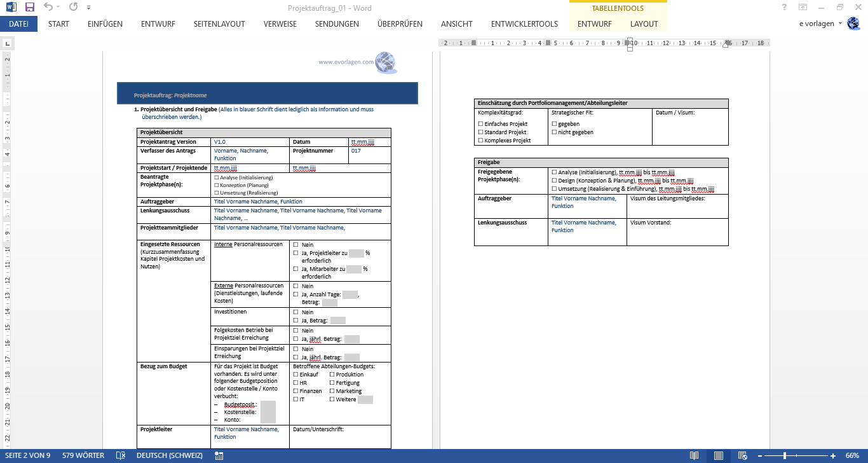The image size is (868, 463).
Task: Check the Komplexes Projekt checkbox
Action: pos(480,141)
